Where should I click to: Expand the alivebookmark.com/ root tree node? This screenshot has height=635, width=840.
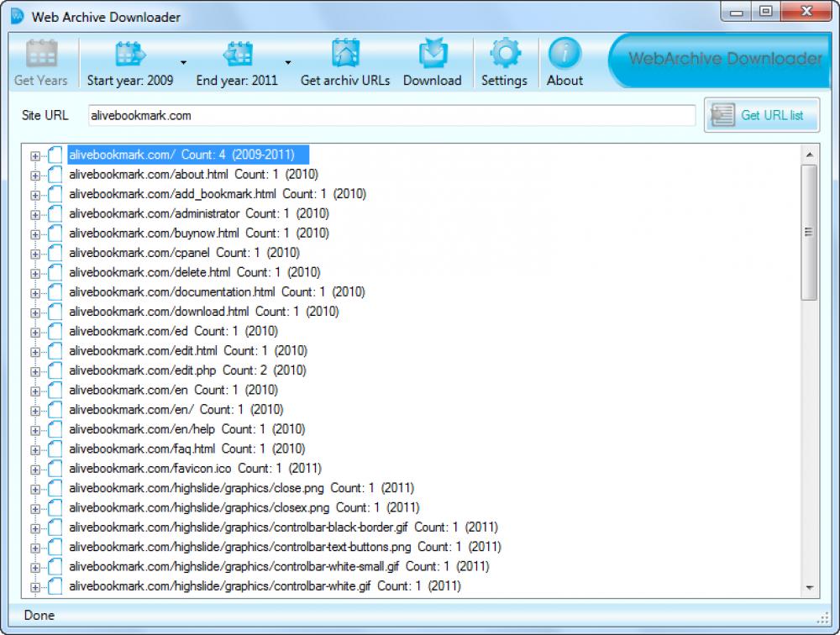tap(34, 155)
